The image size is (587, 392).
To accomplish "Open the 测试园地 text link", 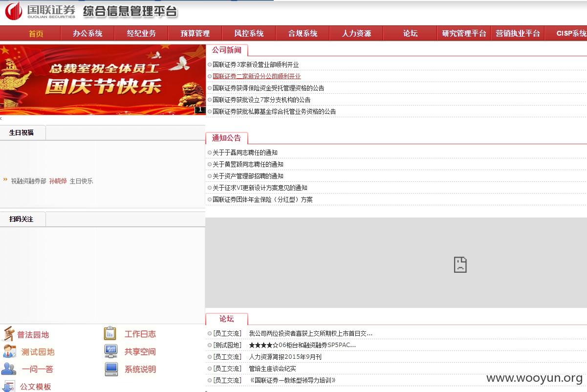I will point(38,352).
